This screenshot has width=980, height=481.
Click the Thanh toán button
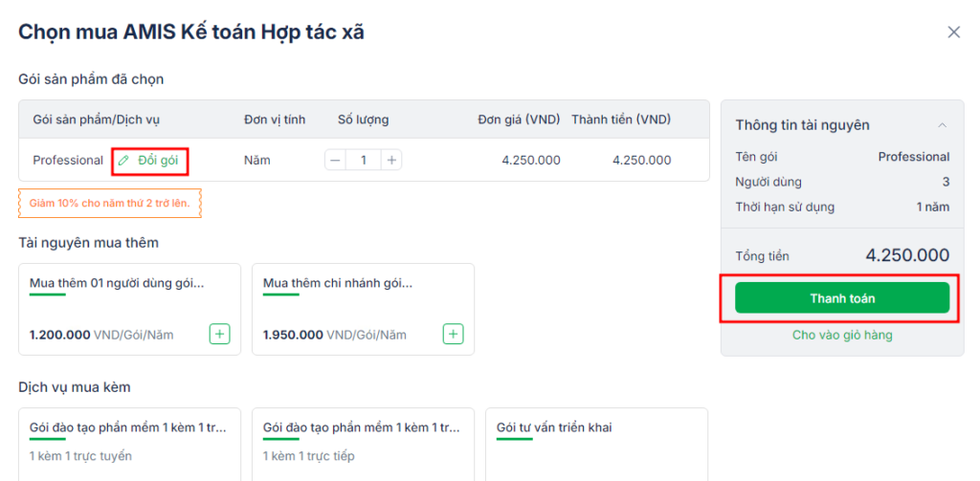pyautogui.click(x=842, y=298)
